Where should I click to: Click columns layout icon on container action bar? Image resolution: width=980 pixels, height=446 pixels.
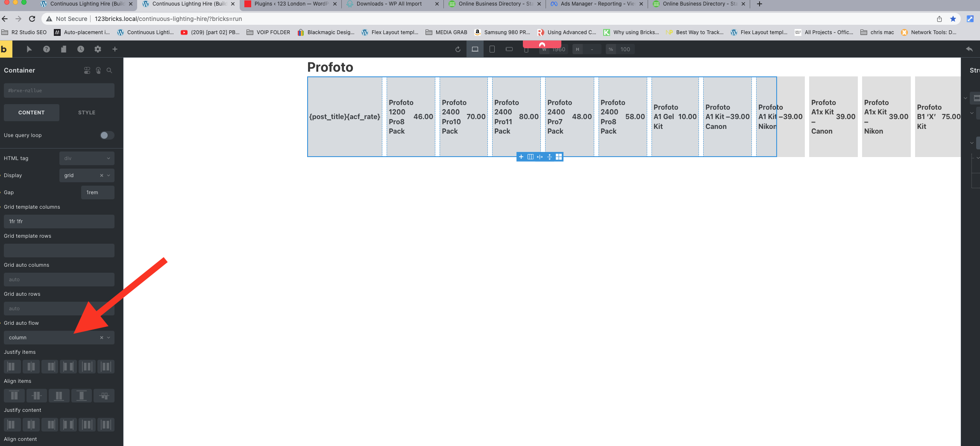pyautogui.click(x=531, y=157)
